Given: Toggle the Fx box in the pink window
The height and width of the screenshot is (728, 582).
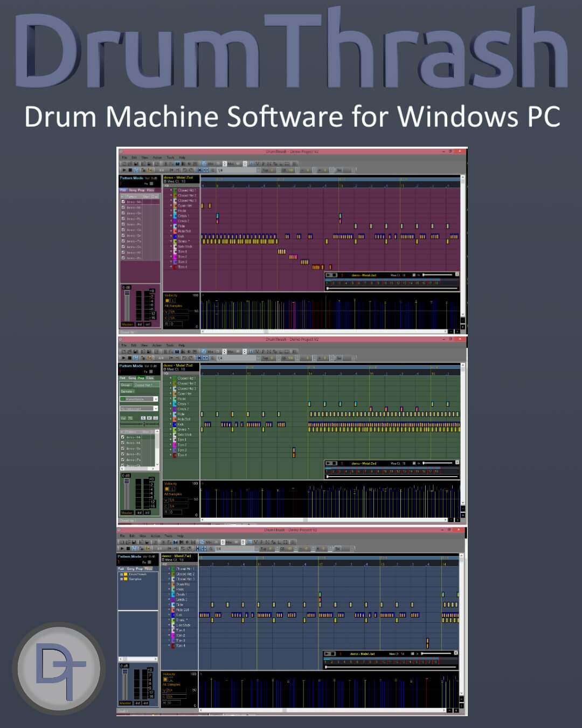Looking at the screenshot, I should tap(151, 184).
